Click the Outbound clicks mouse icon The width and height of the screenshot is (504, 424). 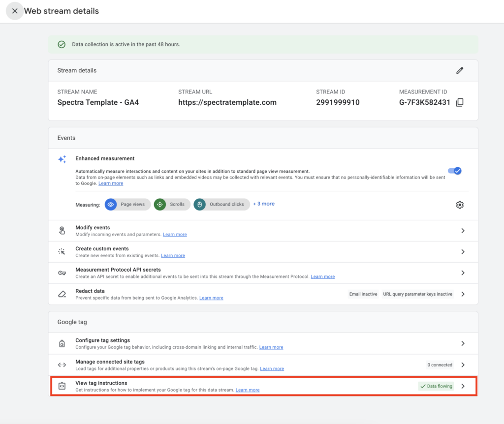click(200, 204)
